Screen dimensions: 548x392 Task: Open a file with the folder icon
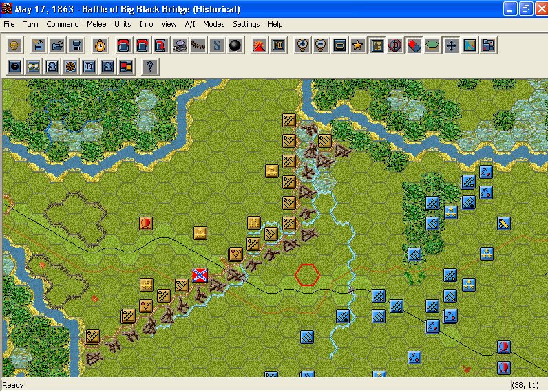[57, 46]
